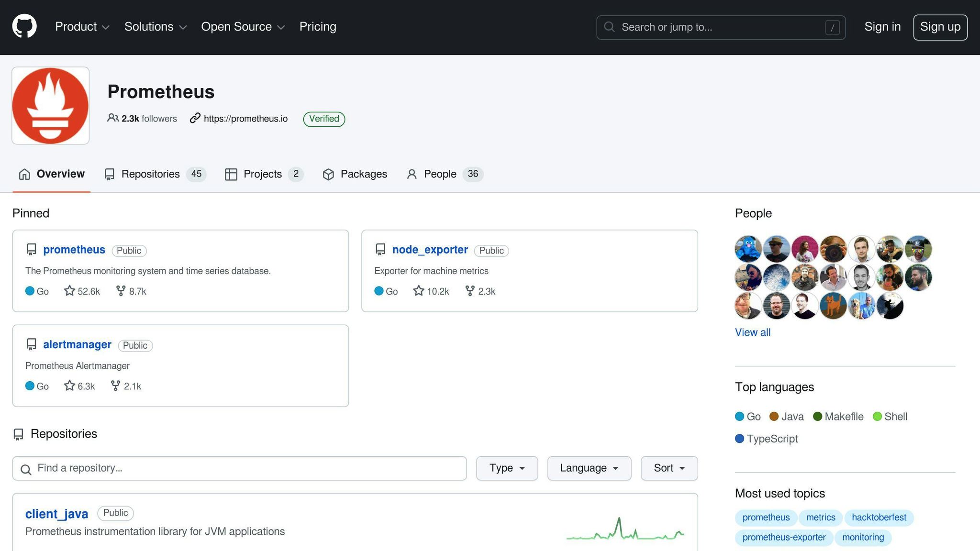Image resolution: width=980 pixels, height=551 pixels.
Task: Expand the Solutions navigation menu
Action: [155, 27]
